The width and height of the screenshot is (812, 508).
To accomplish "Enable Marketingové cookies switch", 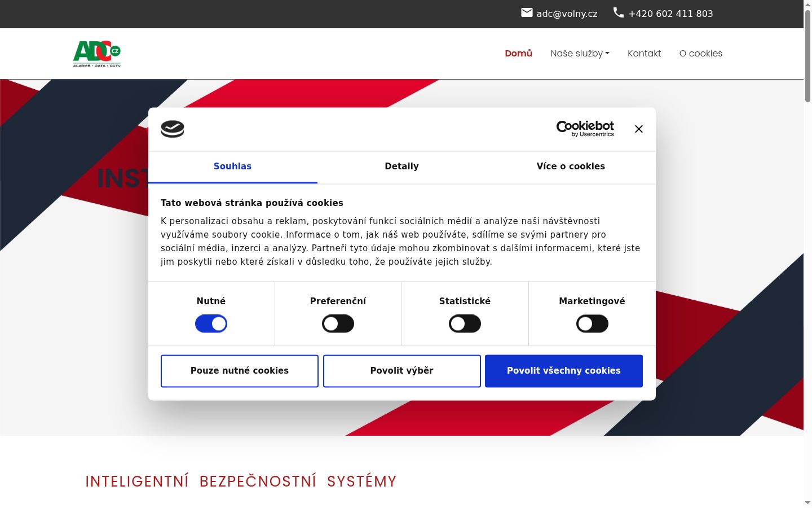I will click(x=592, y=324).
